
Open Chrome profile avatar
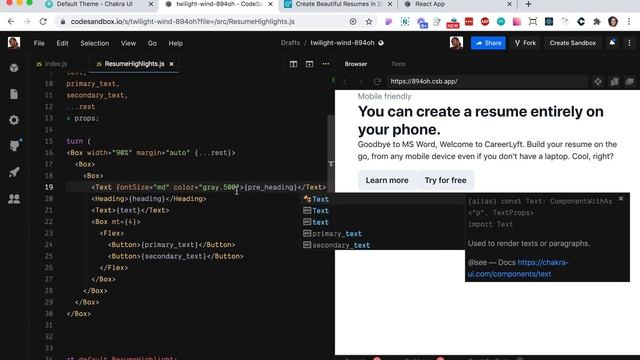613,22
